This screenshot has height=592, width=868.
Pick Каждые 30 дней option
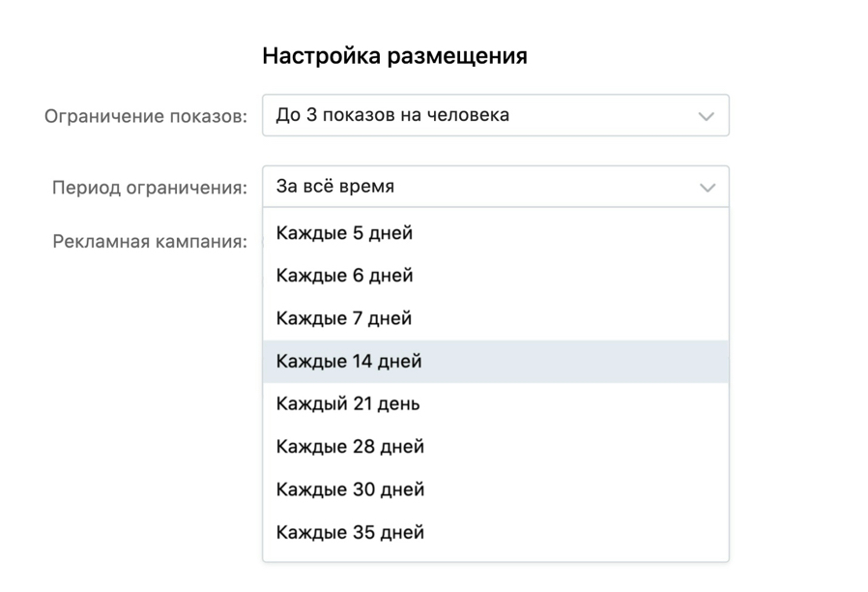pos(349,488)
